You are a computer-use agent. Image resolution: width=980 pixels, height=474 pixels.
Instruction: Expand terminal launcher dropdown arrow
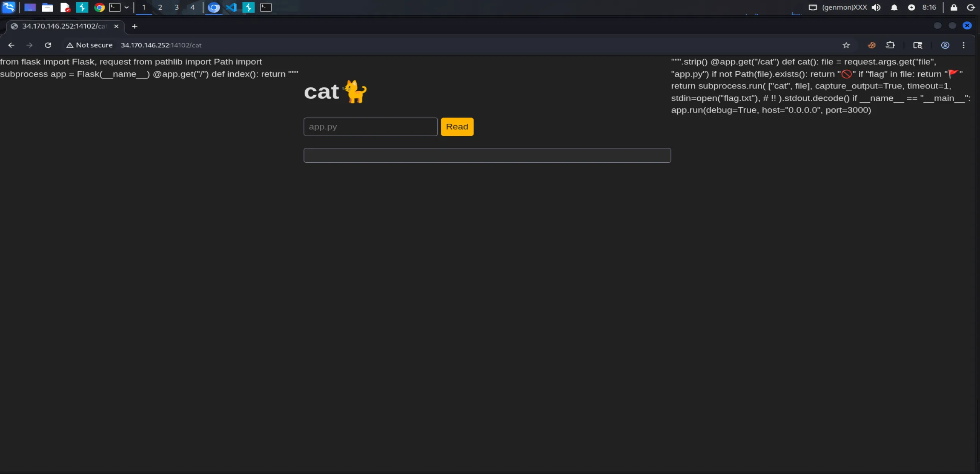click(x=126, y=7)
